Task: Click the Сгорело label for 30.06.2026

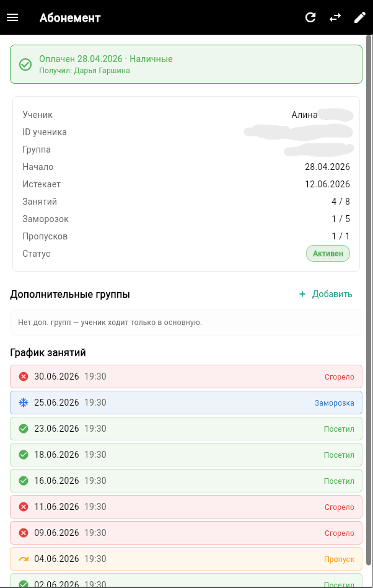Action: tap(340, 377)
